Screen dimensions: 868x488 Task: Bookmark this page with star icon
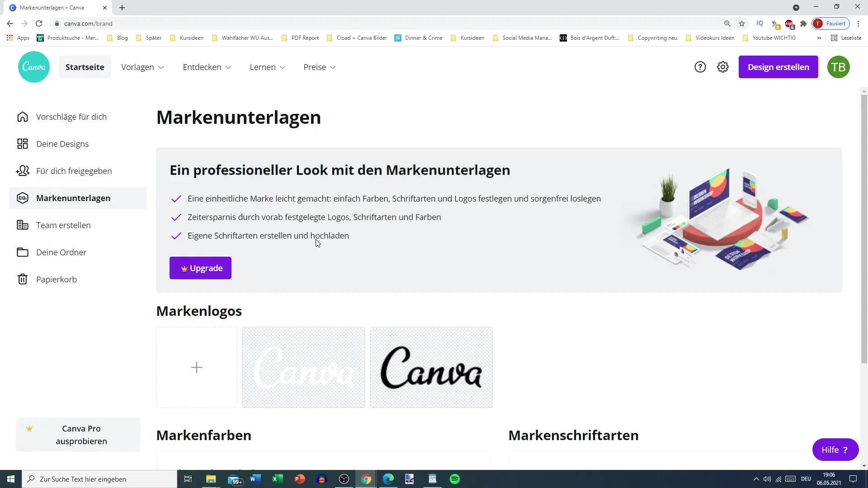(x=742, y=23)
